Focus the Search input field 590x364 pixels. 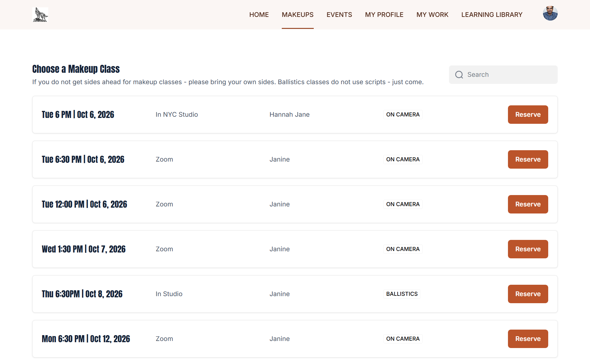[503, 75]
